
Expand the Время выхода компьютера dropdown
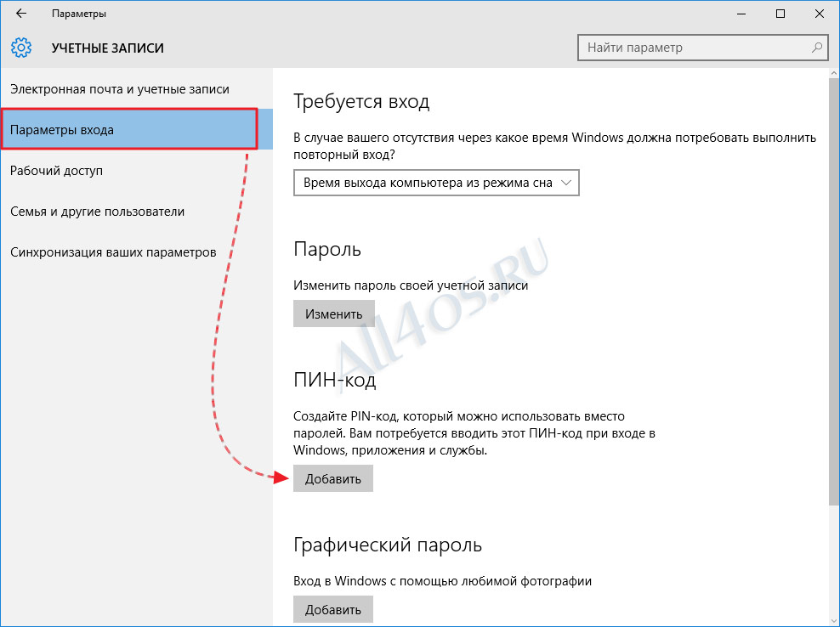(x=436, y=183)
